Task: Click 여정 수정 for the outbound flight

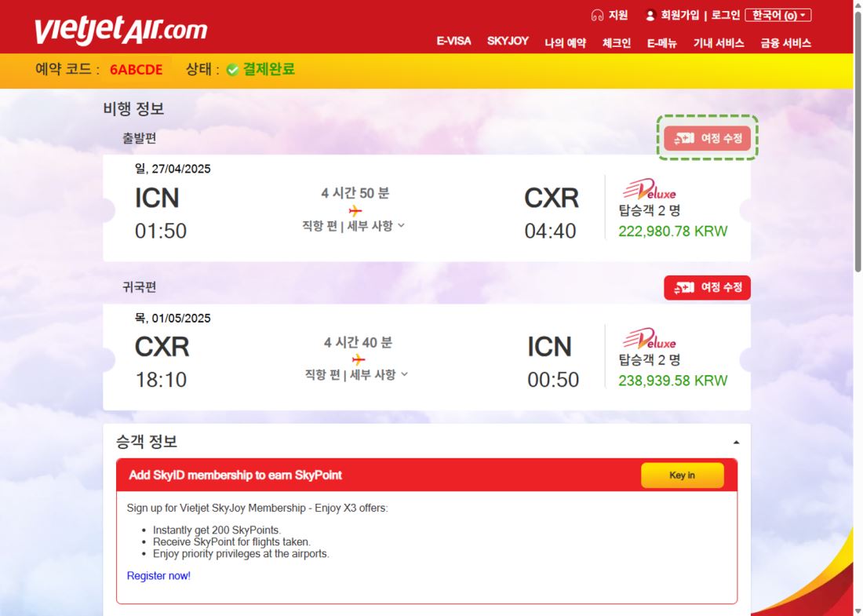Action: (x=707, y=138)
